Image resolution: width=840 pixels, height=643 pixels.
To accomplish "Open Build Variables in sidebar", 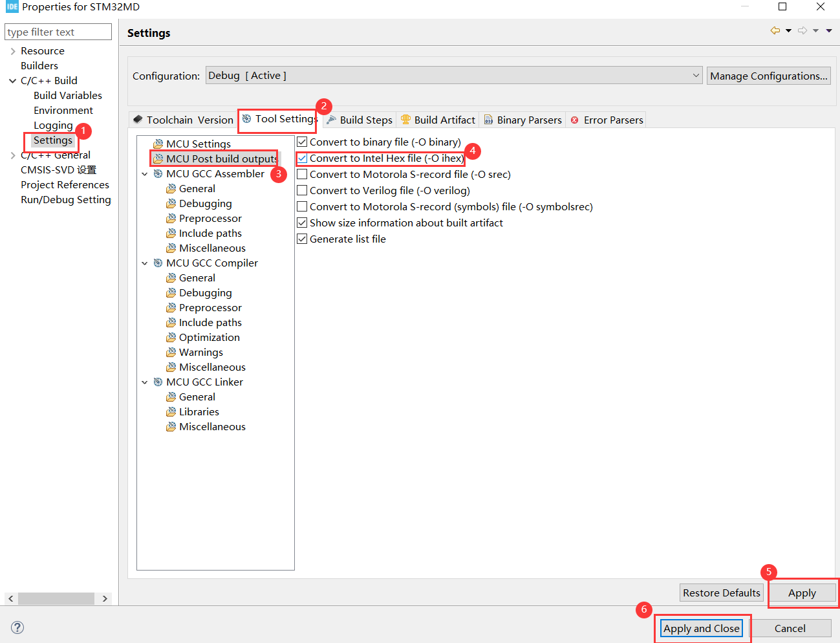I will click(68, 95).
